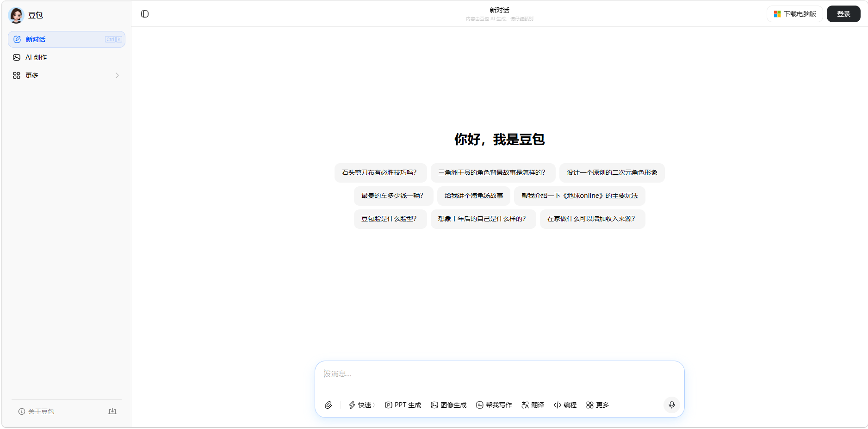Click the 登录 button
The height and width of the screenshot is (429, 868).
tap(843, 14)
